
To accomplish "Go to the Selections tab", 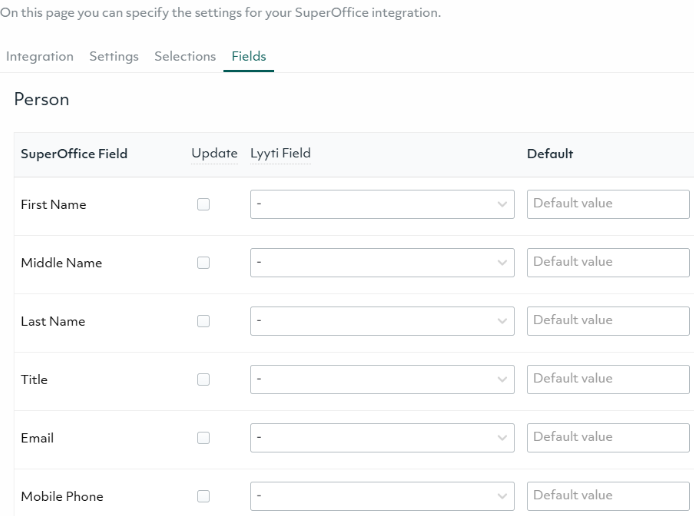I will tap(185, 56).
